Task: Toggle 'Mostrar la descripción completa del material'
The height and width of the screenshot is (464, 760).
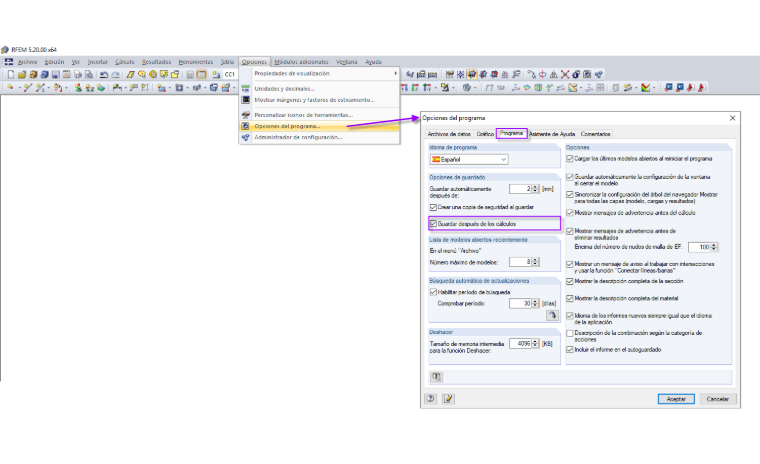Action: coord(570,298)
